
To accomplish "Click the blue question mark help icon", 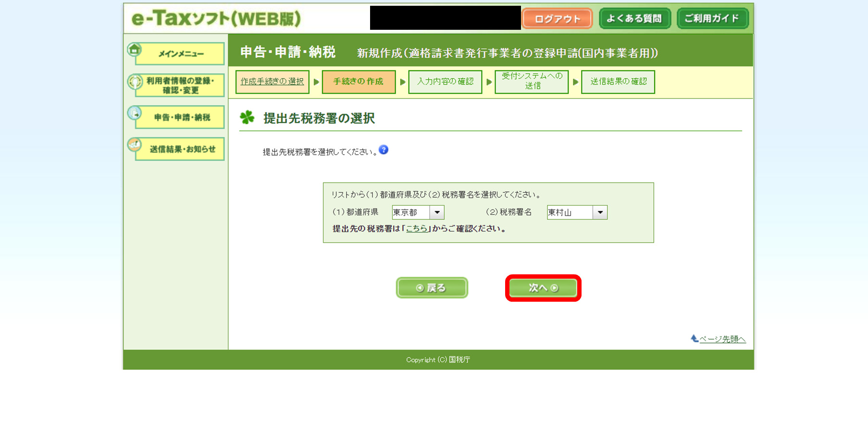I will pyautogui.click(x=384, y=150).
